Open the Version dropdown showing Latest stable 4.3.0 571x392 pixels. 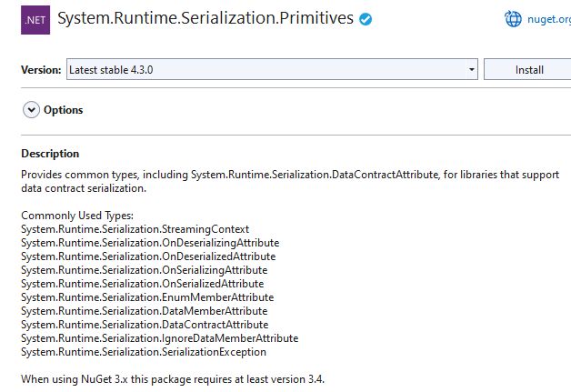[x=272, y=69]
